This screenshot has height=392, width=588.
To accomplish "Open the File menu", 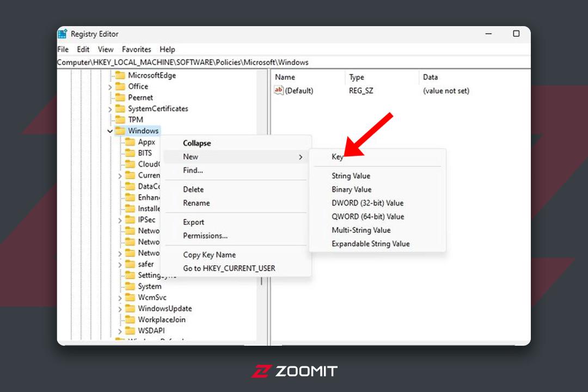I will pyautogui.click(x=63, y=49).
